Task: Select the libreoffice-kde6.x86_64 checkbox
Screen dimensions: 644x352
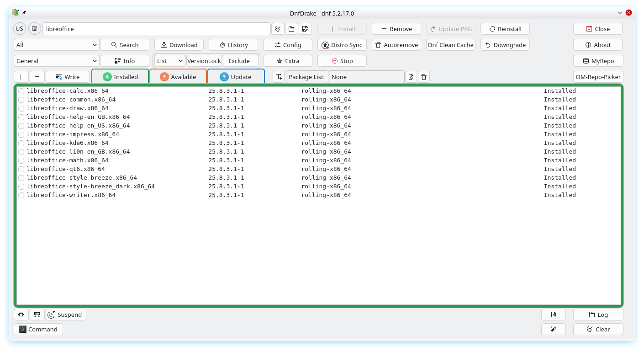Action: coord(21,143)
